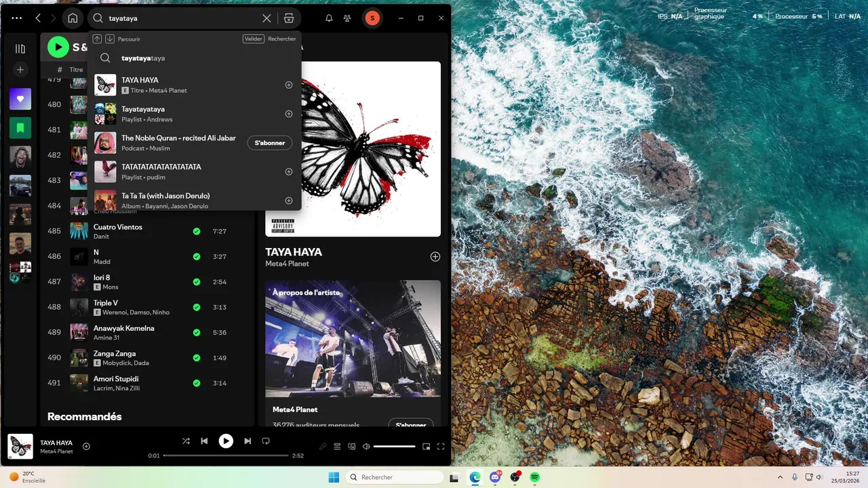Skip to next track
This screenshot has width=868, height=488.
tap(248, 441)
